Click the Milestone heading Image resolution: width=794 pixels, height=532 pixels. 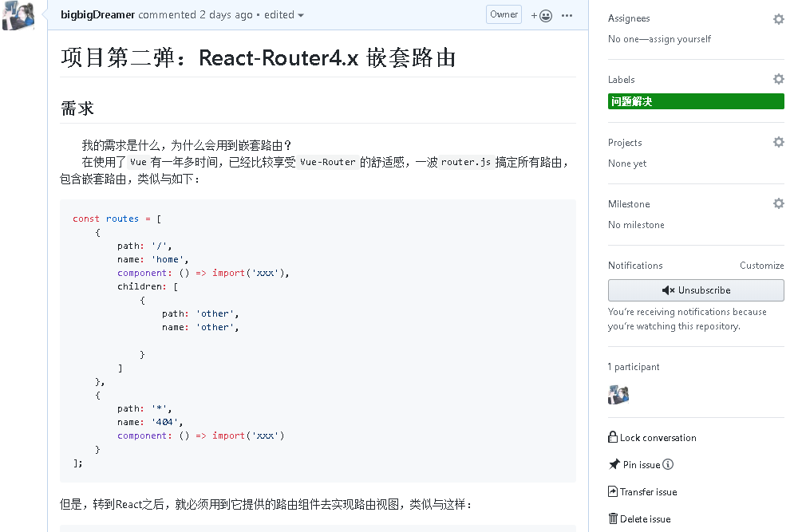(x=629, y=204)
